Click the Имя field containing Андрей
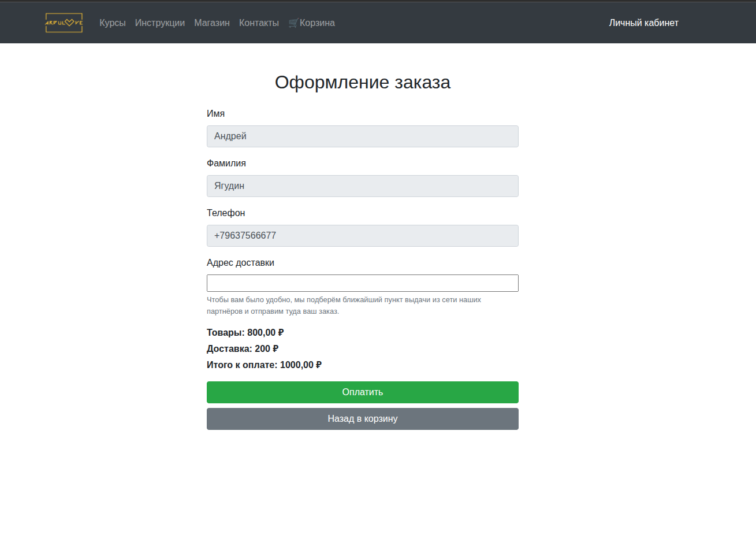The image size is (756, 542). pos(362,136)
